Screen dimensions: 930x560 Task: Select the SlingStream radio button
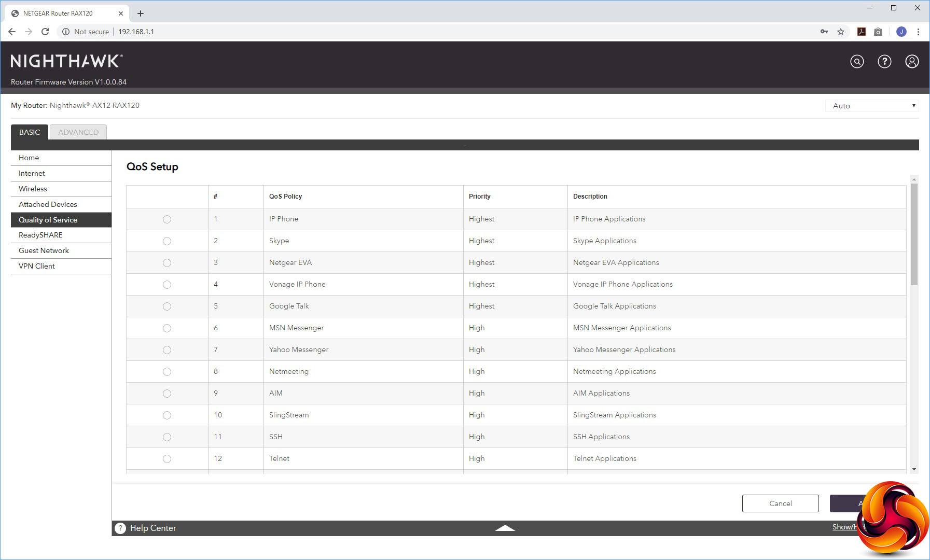(x=167, y=415)
